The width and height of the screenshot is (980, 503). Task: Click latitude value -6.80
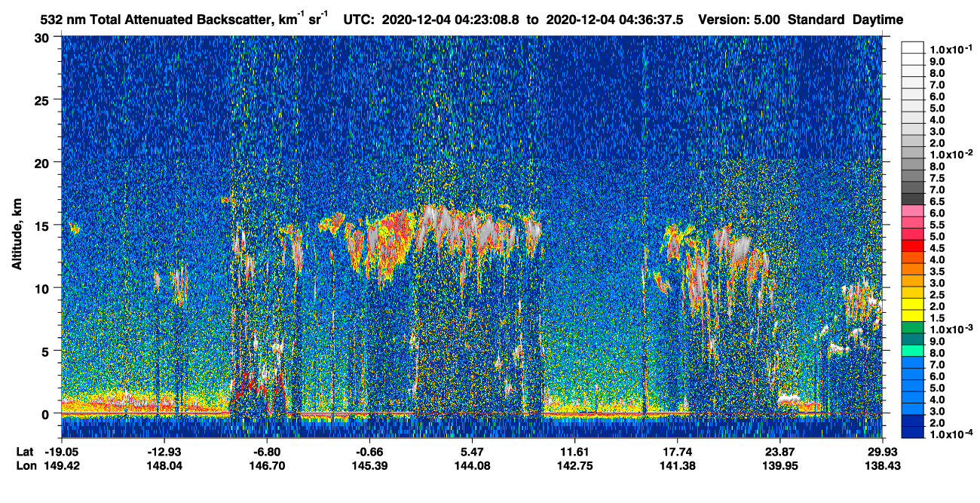point(268,452)
